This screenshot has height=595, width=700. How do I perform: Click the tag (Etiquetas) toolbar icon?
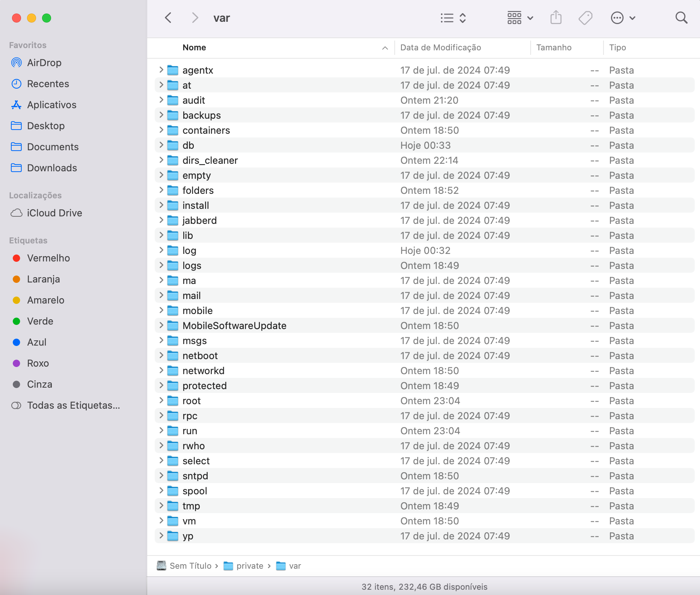(585, 18)
